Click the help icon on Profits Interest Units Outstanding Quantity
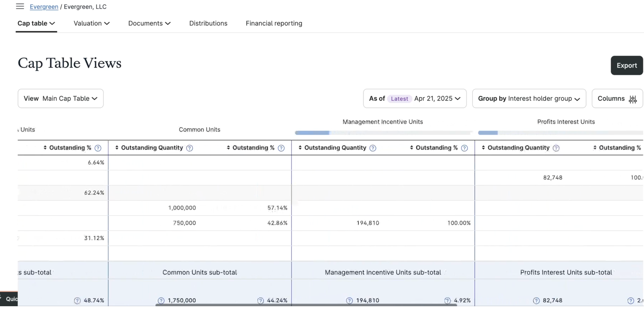Image resolution: width=644 pixels, height=322 pixels. tap(557, 148)
